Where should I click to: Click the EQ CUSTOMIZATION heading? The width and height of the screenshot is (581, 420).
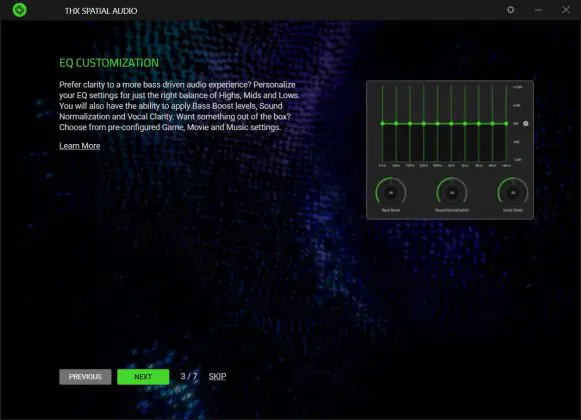(109, 63)
